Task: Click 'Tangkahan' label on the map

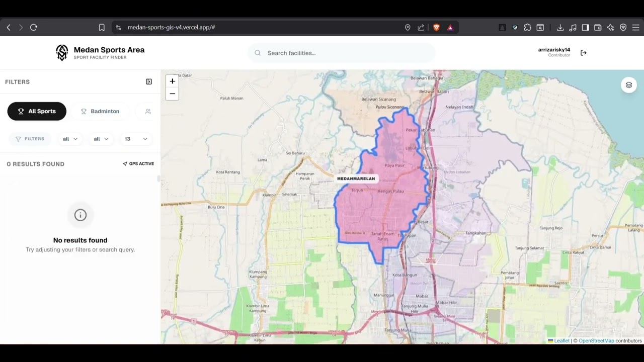Action: tap(475, 233)
